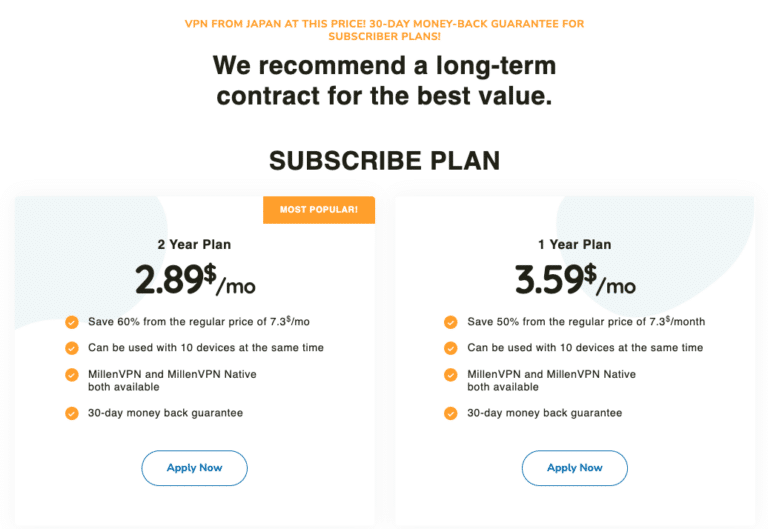Image resolution: width=768 pixels, height=529 pixels.
Task: Click checkmark icon beside 2 Year '10 devices' feature
Action: point(72,348)
